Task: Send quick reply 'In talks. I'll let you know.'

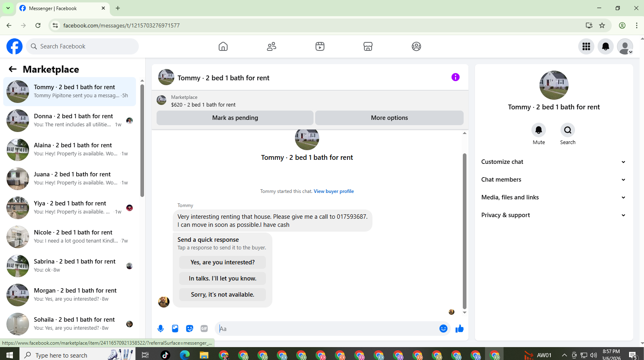Action: 222,278
